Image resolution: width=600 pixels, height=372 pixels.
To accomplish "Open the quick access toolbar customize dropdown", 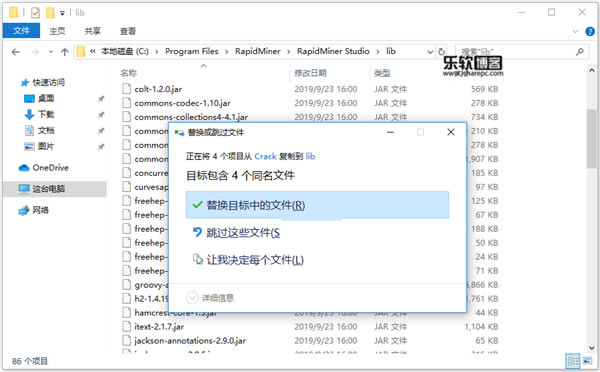I will [62, 13].
